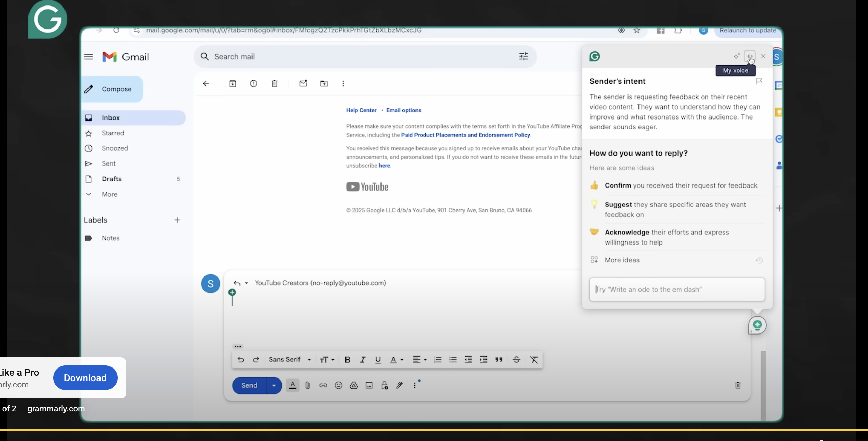Image resolution: width=868 pixels, height=441 pixels.
Task: Click the blue Send button
Action: coord(249,385)
